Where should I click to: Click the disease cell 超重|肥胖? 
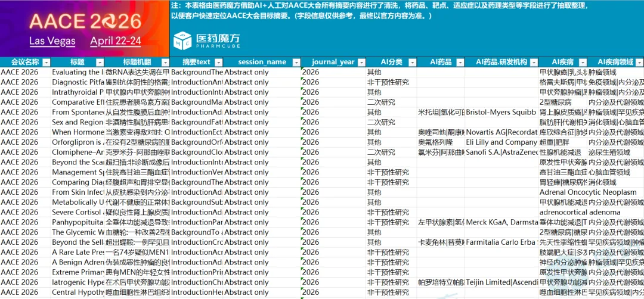pyautogui.click(x=563, y=142)
